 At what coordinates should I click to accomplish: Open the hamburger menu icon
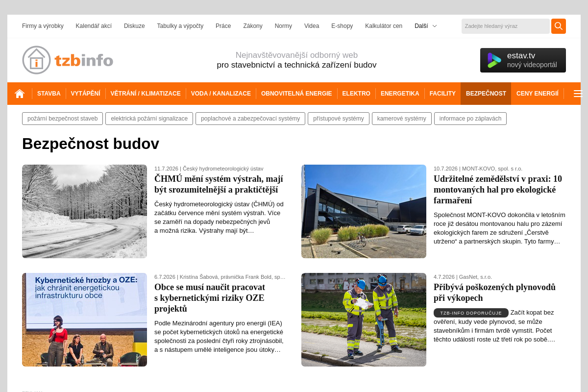pyautogui.click(x=577, y=94)
